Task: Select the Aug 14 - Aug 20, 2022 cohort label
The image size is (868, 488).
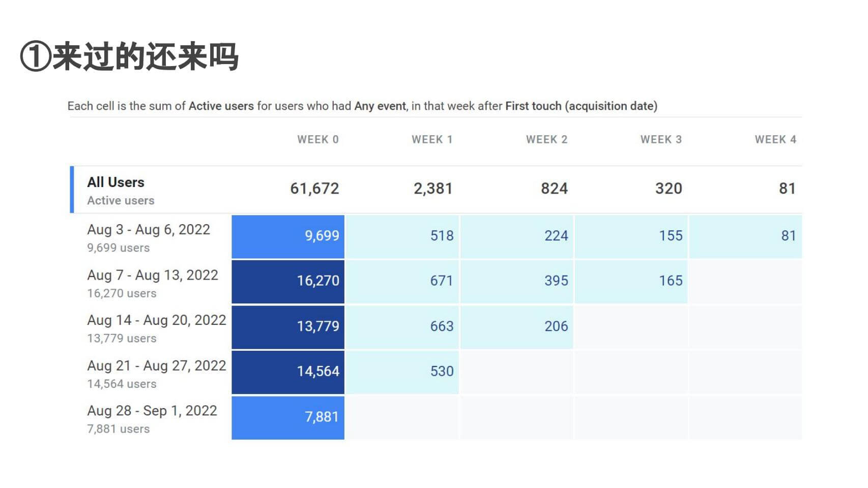Action: click(x=156, y=320)
